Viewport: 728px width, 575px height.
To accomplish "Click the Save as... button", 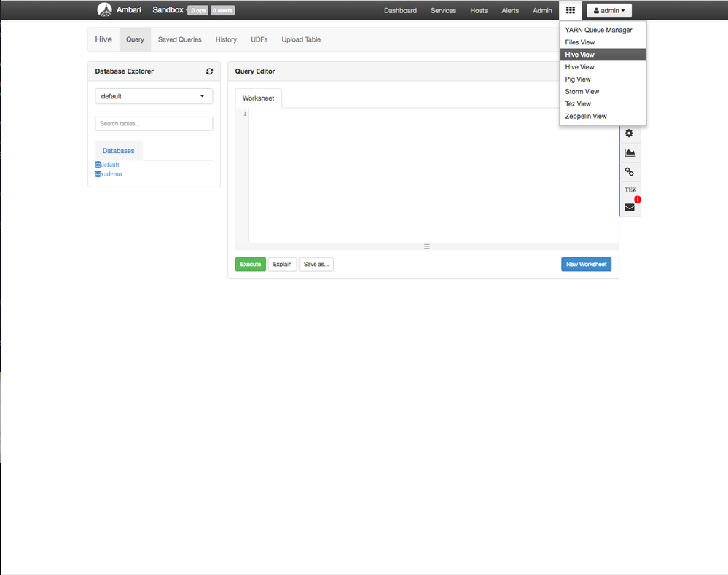I will [x=316, y=265].
